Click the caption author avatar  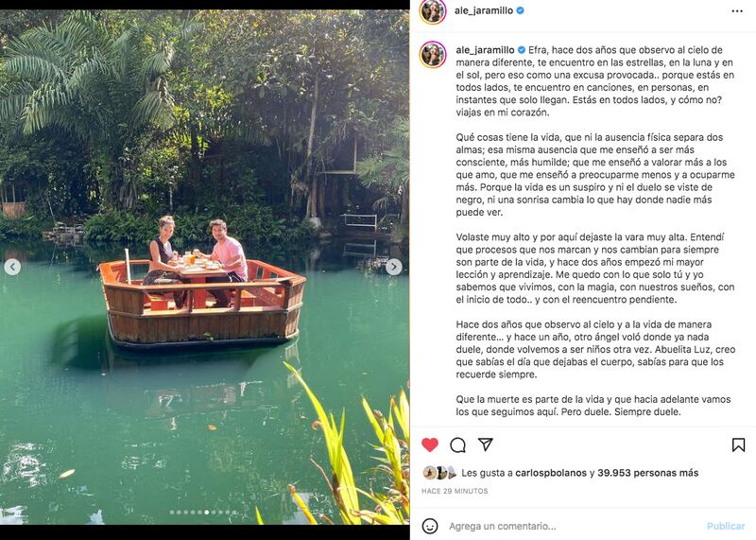(x=433, y=54)
